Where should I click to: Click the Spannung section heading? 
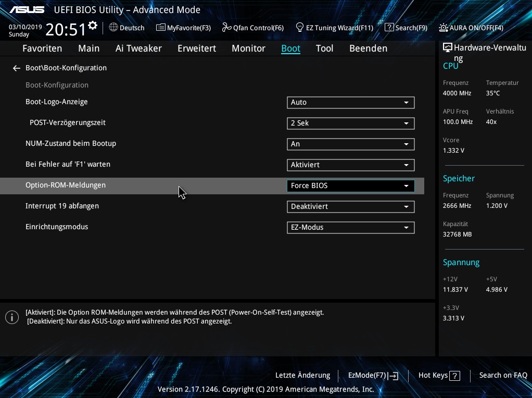[461, 263]
